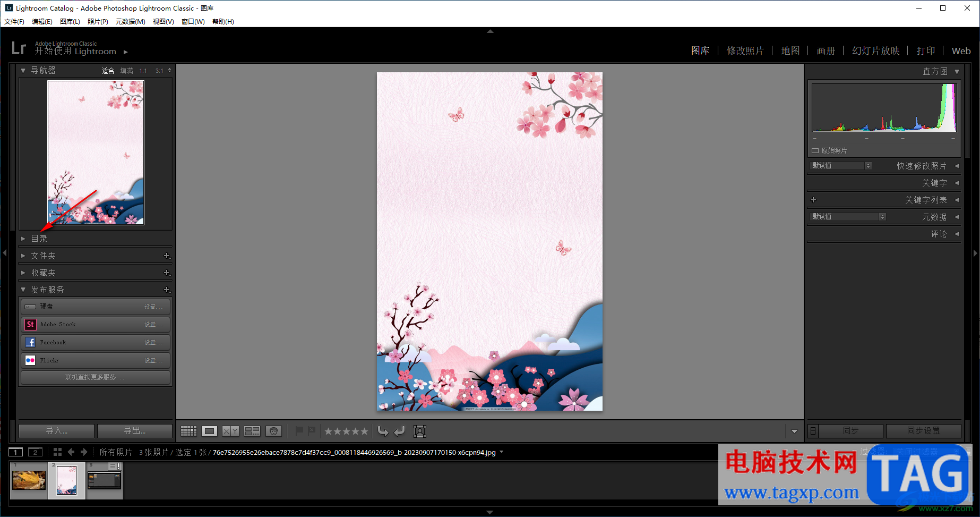
Task: Click the hard drive service icon
Action: click(x=30, y=307)
